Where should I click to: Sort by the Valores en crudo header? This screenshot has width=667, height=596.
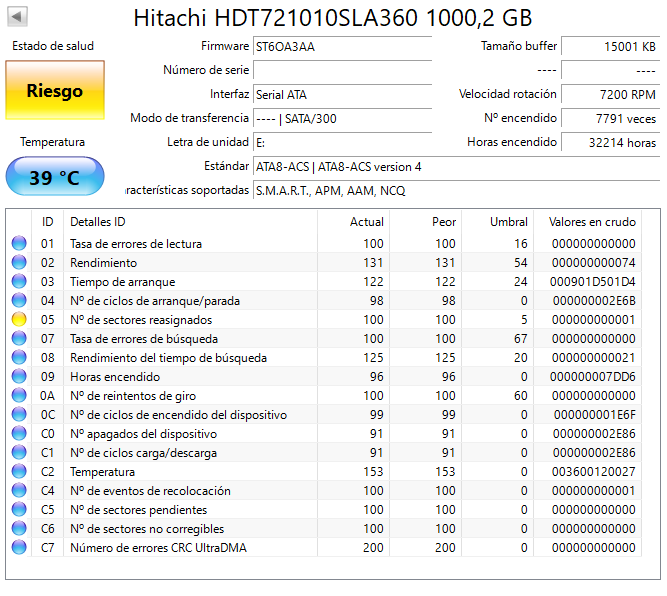pos(587,222)
